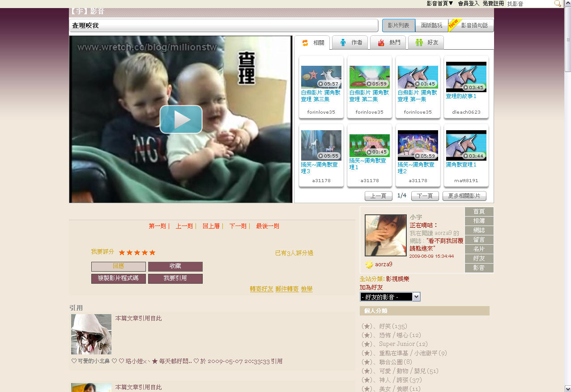Open 留言 in profile menu
Image resolution: width=571 pixels, height=392 pixels.
[x=479, y=240]
